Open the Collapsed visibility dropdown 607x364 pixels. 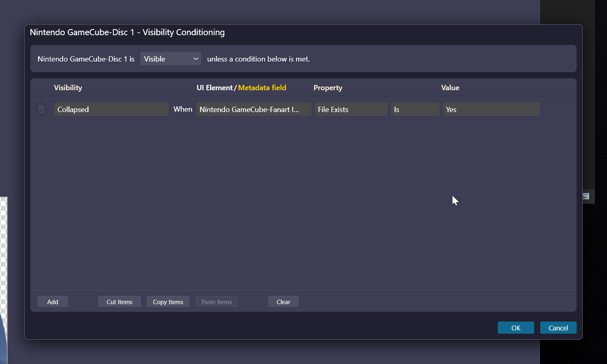[x=111, y=109]
